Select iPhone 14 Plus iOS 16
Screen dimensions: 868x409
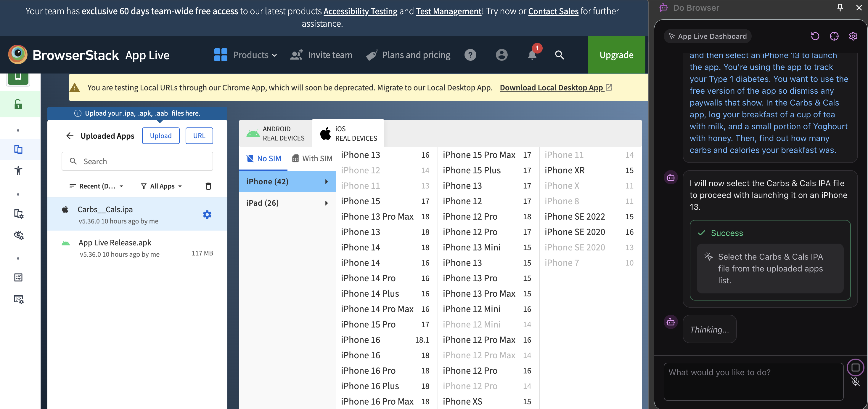[x=385, y=294]
